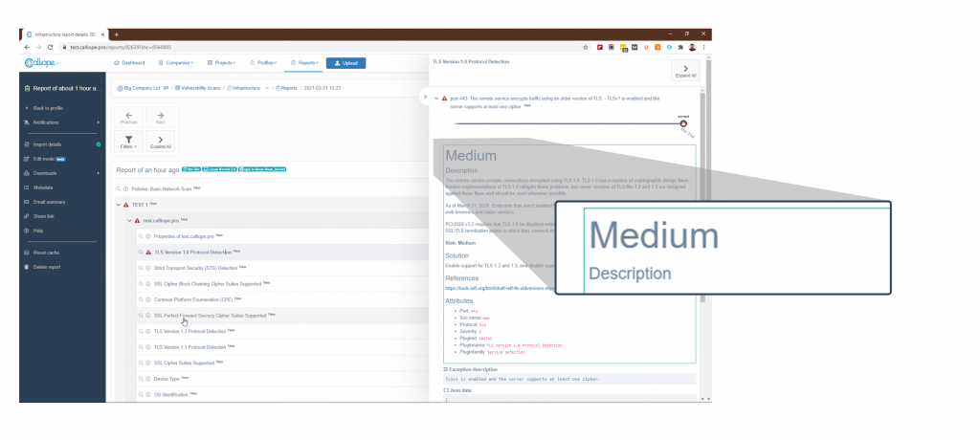Bookmark page with star icon
The image size is (980, 440).
586,47
